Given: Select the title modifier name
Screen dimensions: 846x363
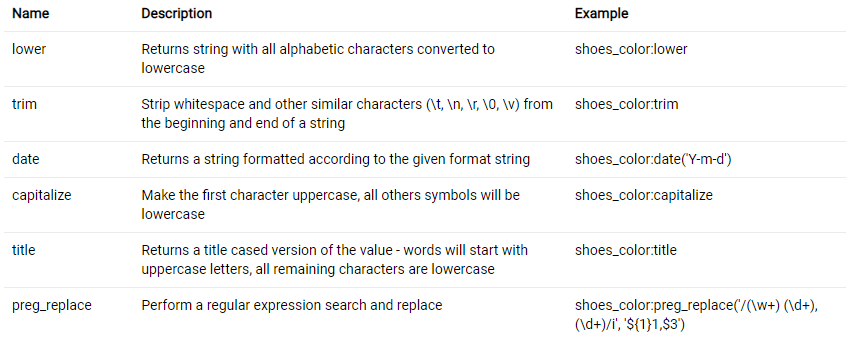Looking at the screenshot, I should 24,250.
